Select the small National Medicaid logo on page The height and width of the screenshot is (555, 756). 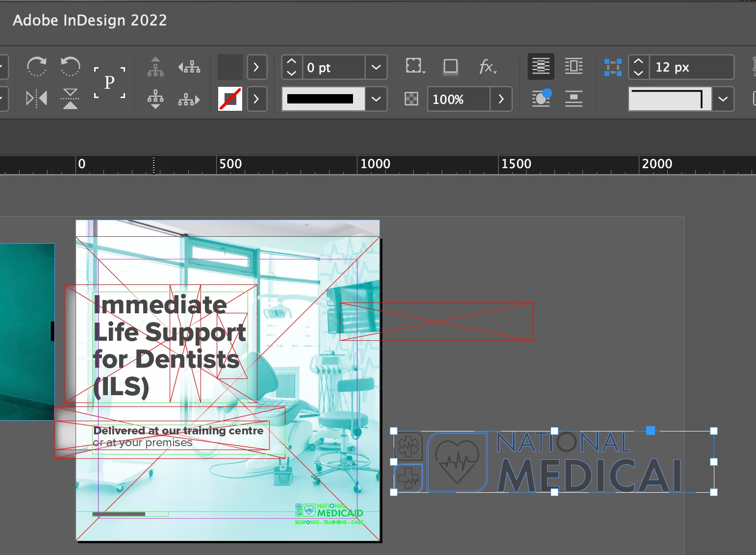(x=329, y=513)
